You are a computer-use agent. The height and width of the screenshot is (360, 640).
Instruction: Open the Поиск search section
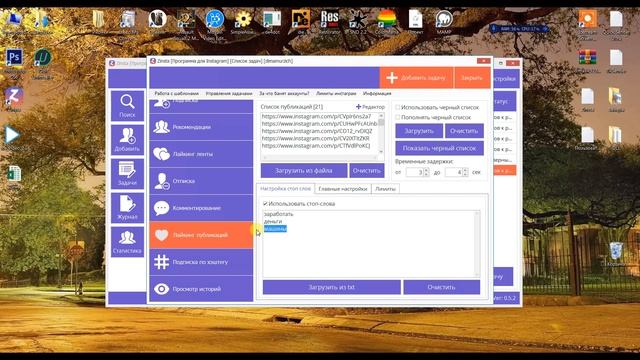[x=127, y=106]
